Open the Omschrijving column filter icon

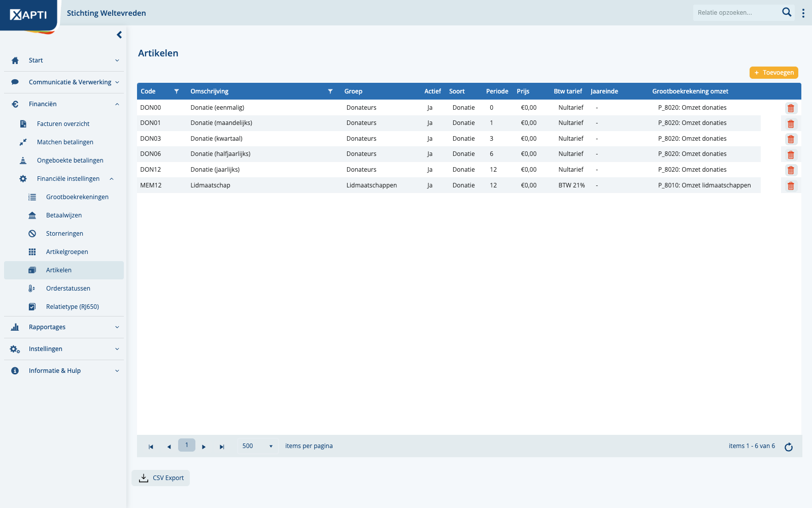[x=330, y=91]
